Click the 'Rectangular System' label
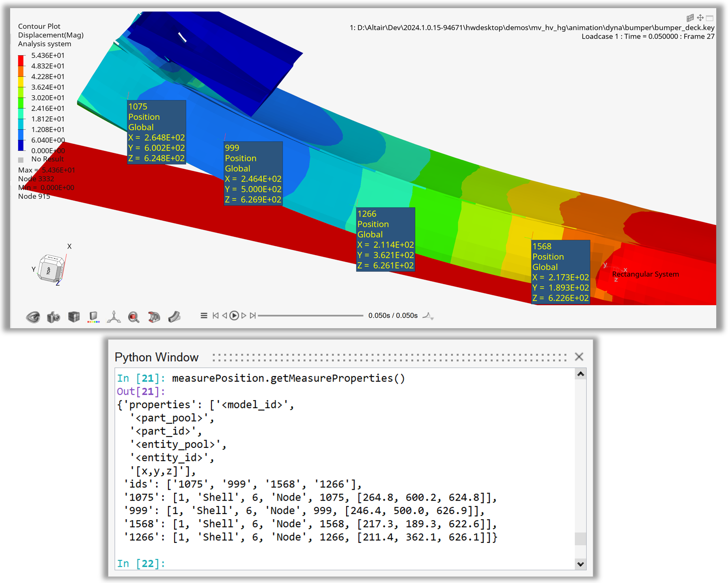 pos(645,274)
